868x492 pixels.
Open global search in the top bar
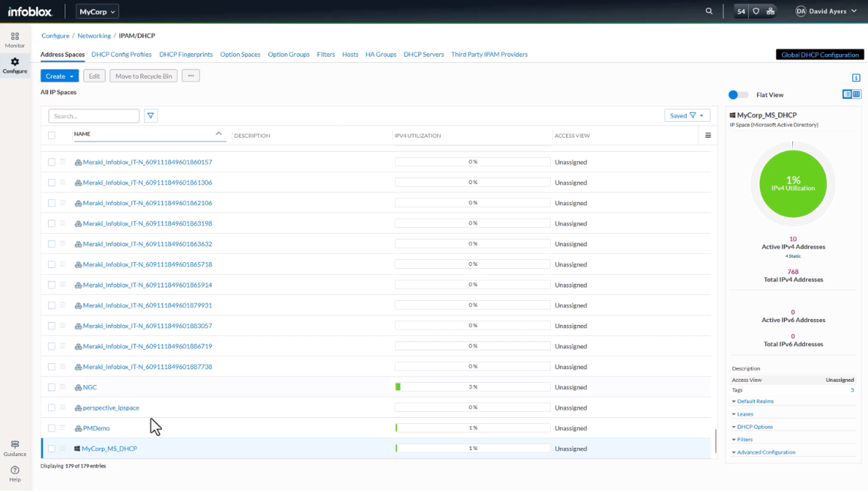pyautogui.click(x=709, y=11)
